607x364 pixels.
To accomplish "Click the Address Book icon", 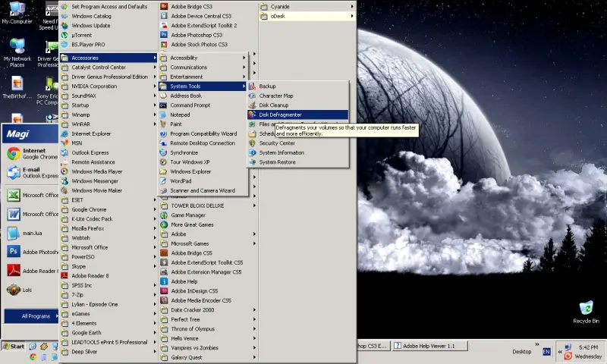I will tap(163, 96).
